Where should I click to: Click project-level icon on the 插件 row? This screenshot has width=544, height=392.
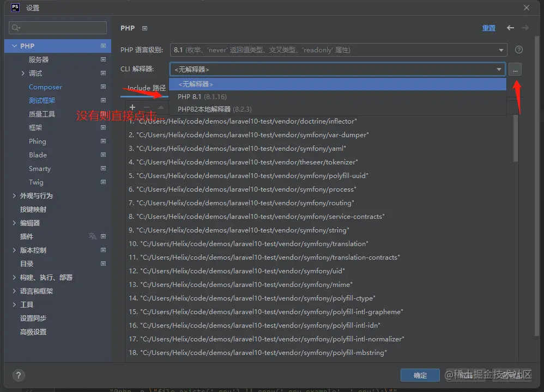(x=103, y=236)
